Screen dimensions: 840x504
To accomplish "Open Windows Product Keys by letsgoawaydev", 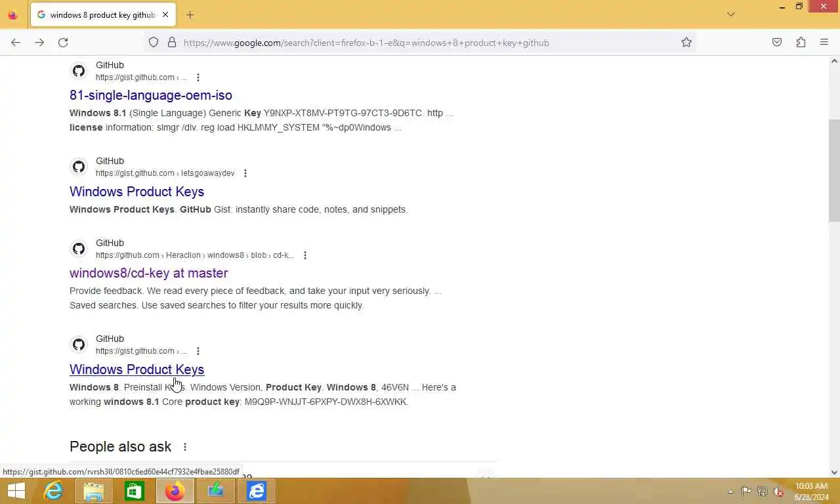I will [x=136, y=192].
